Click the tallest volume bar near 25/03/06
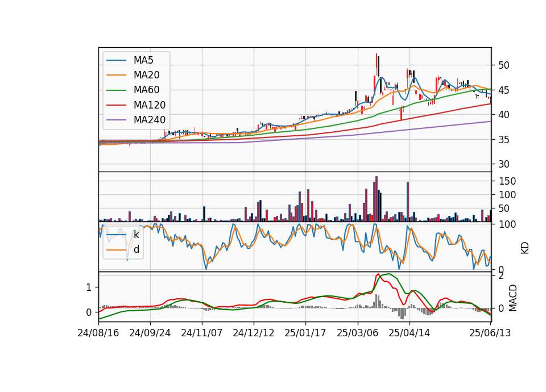Screen dimensions: 546x392 (377, 199)
